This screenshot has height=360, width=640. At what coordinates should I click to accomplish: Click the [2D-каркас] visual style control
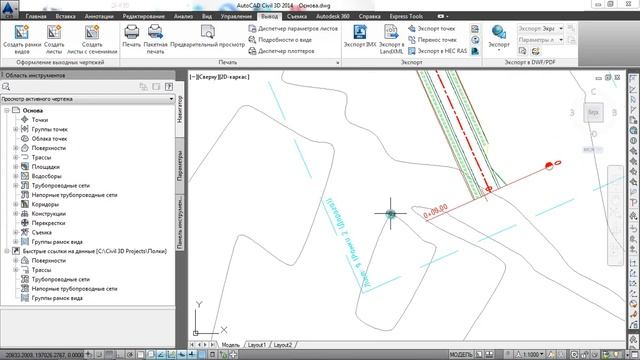coord(235,77)
